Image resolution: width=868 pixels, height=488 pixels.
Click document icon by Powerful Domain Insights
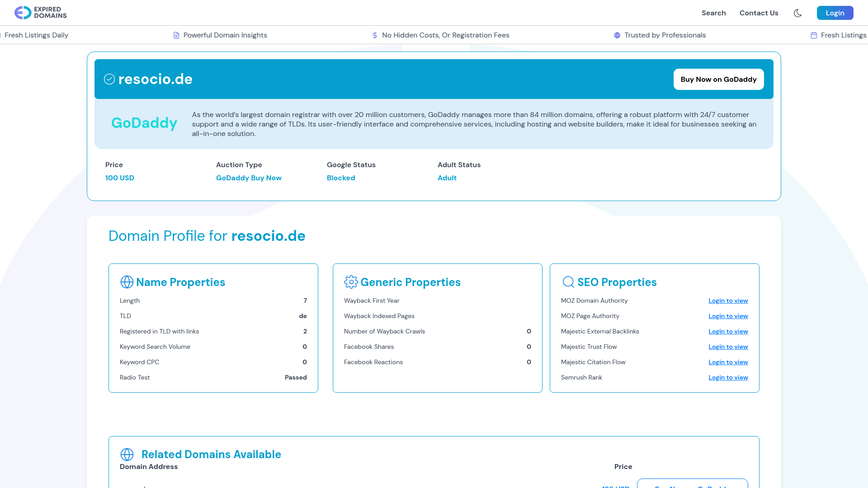[x=176, y=35]
